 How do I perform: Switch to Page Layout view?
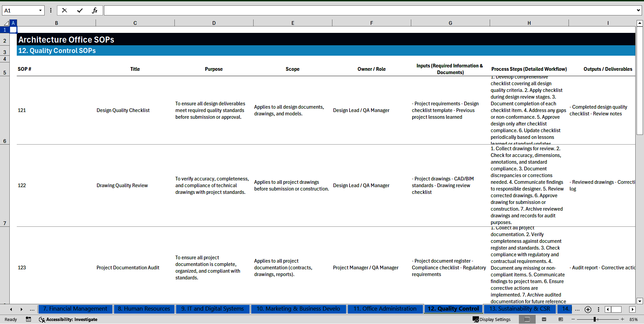[544, 319]
